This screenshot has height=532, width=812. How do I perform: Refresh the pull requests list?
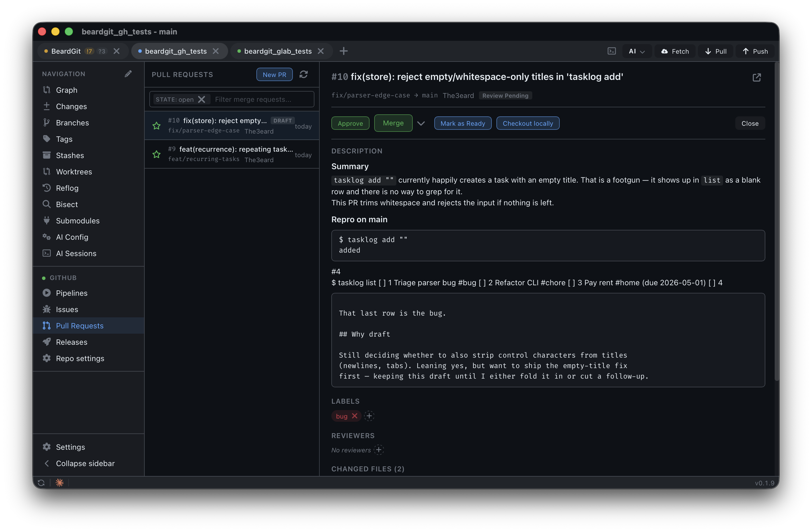tap(304, 74)
